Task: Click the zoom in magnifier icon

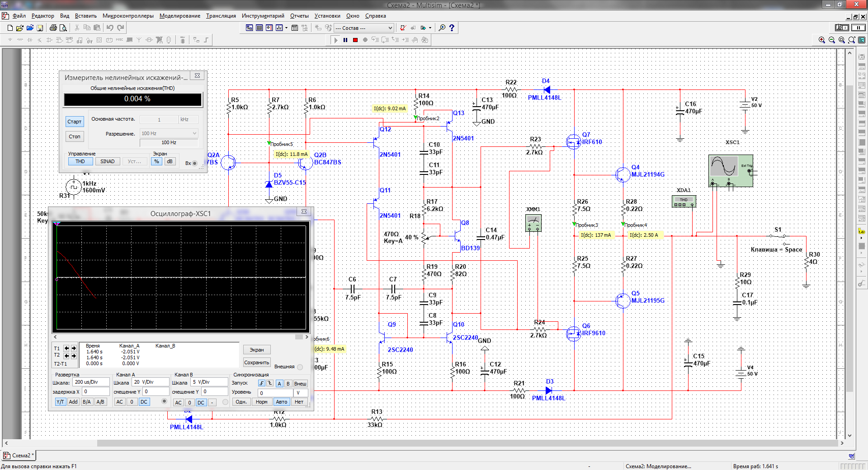Action: [x=821, y=40]
